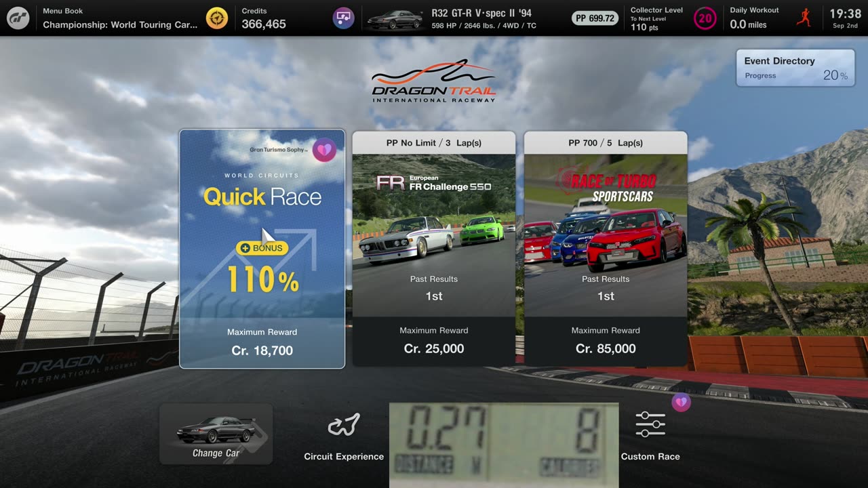Click the Credits 366,465 display
Image resolution: width=868 pixels, height=488 pixels.
click(x=264, y=18)
